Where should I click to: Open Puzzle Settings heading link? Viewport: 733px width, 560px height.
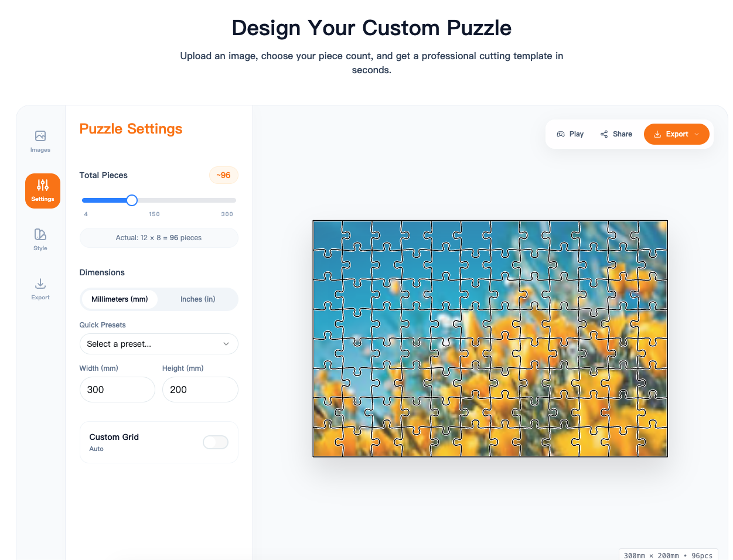131,129
